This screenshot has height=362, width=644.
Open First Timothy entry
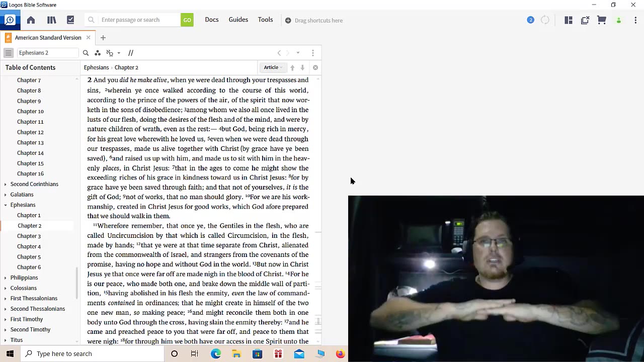(27, 319)
